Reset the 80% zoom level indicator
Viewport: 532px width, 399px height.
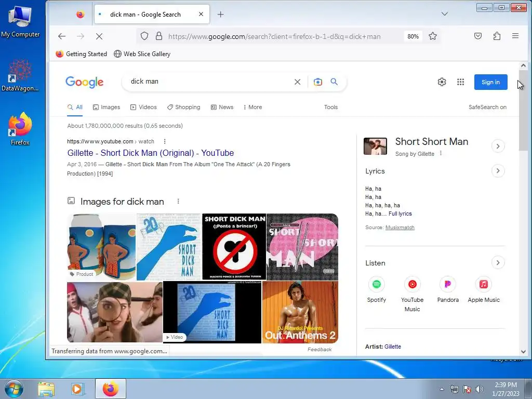point(413,36)
